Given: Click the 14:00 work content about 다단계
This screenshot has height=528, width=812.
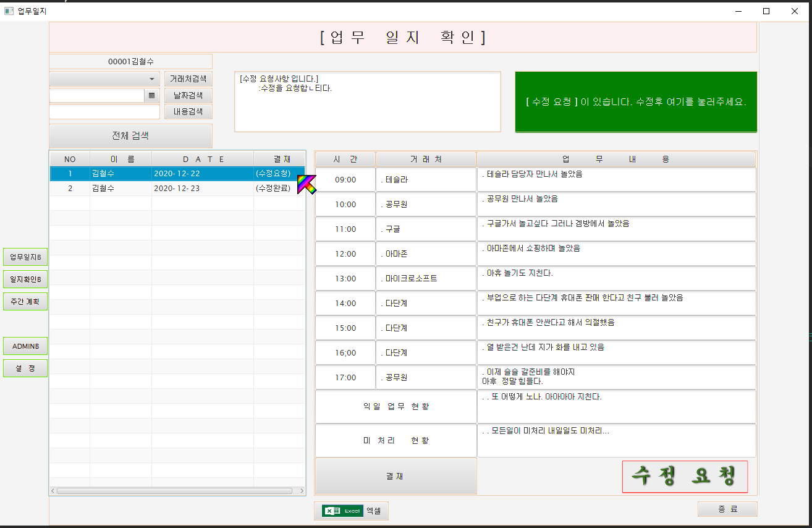Looking at the screenshot, I should (617, 303).
